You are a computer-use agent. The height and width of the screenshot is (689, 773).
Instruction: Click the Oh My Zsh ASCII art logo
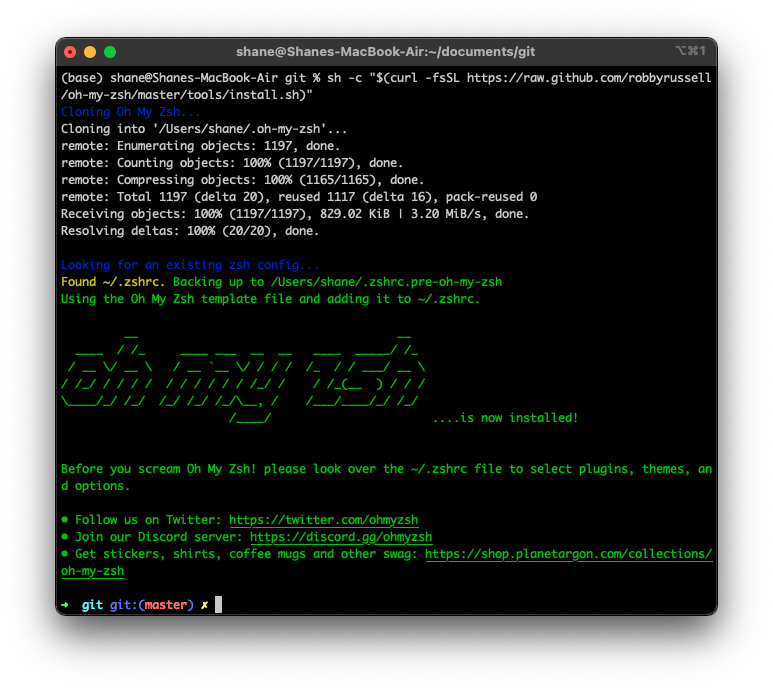click(243, 379)
